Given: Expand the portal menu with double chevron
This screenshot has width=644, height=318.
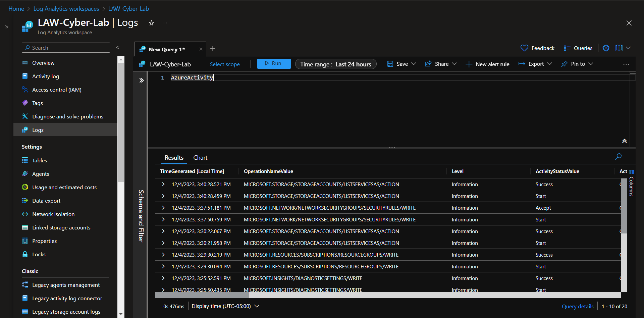Looking at the screenshot, I should coord(7,27).
